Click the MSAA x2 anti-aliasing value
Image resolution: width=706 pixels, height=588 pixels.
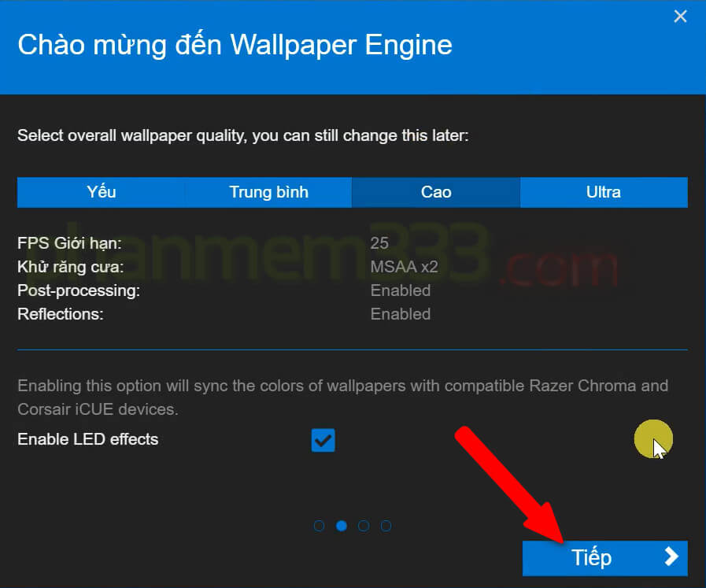click(404, 267)
